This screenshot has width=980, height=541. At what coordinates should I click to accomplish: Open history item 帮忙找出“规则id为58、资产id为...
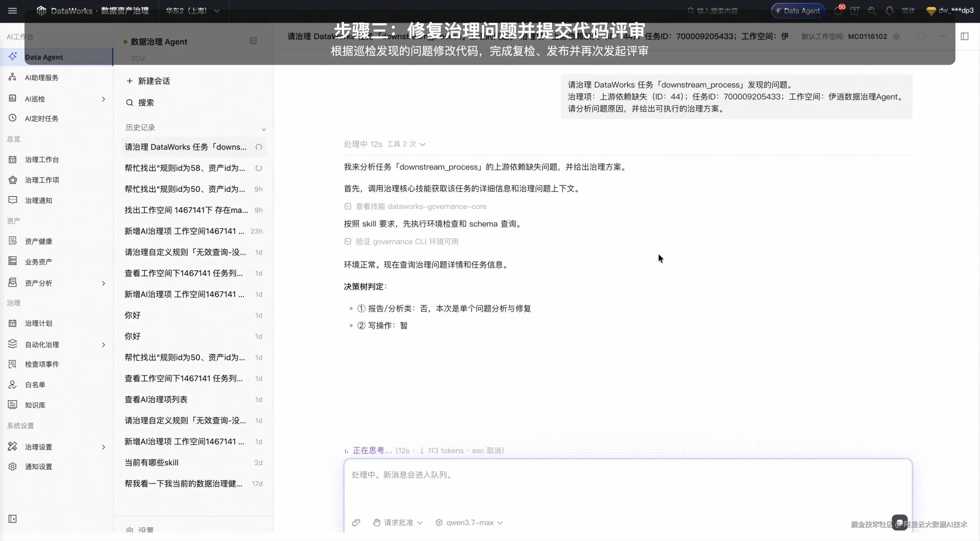pos(194,168)
